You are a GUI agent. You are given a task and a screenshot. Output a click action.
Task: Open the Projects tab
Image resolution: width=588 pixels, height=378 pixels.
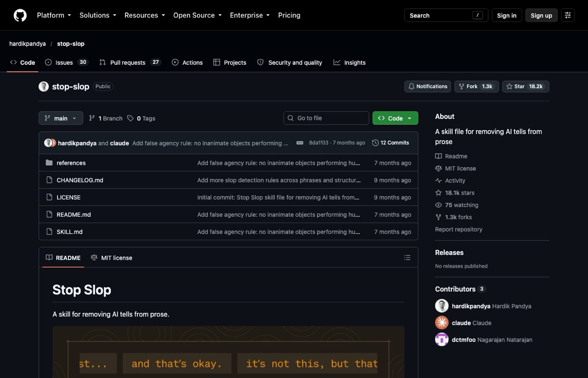230,62
